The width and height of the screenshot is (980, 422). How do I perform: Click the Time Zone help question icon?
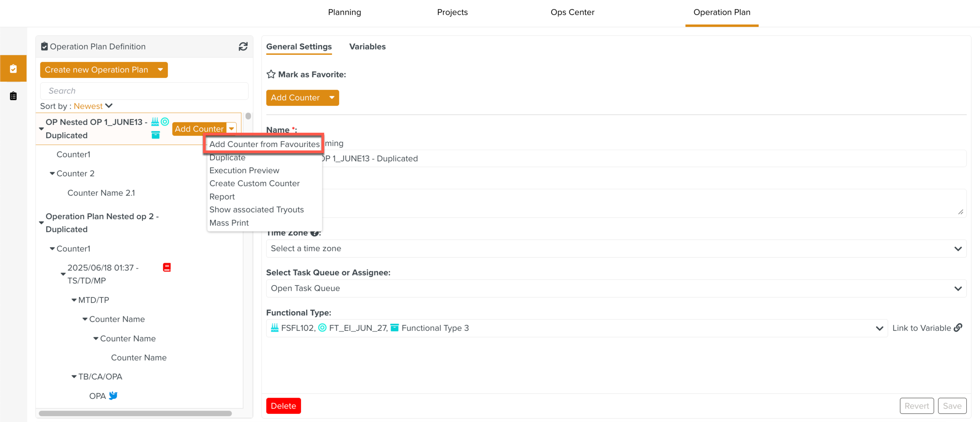[314, 233]
